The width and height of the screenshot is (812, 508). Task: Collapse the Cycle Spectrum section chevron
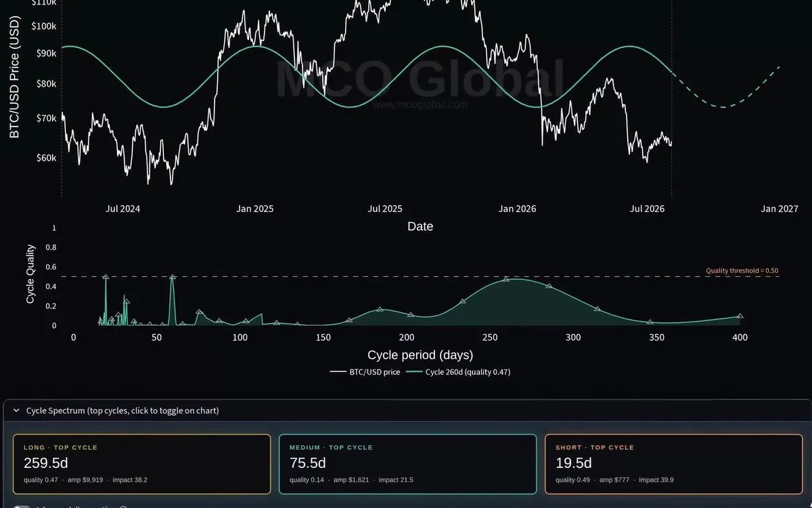point(16,410)
